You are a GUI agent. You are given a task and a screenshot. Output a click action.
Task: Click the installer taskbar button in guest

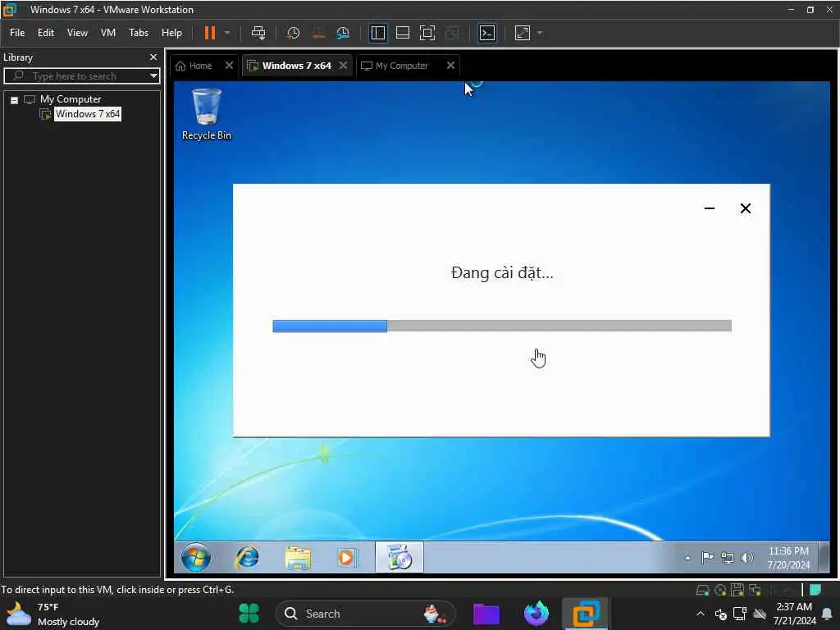[399, 557]
